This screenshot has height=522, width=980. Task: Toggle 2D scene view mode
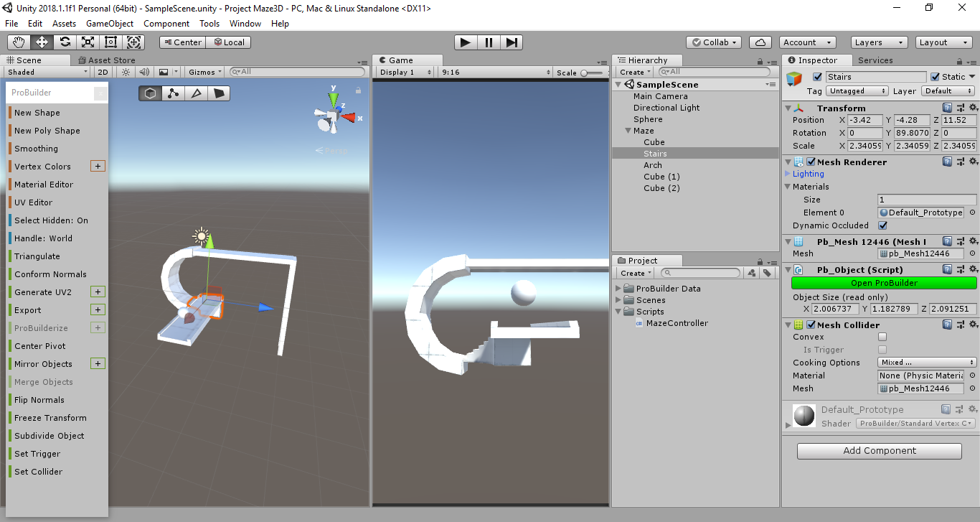[103, 72]
